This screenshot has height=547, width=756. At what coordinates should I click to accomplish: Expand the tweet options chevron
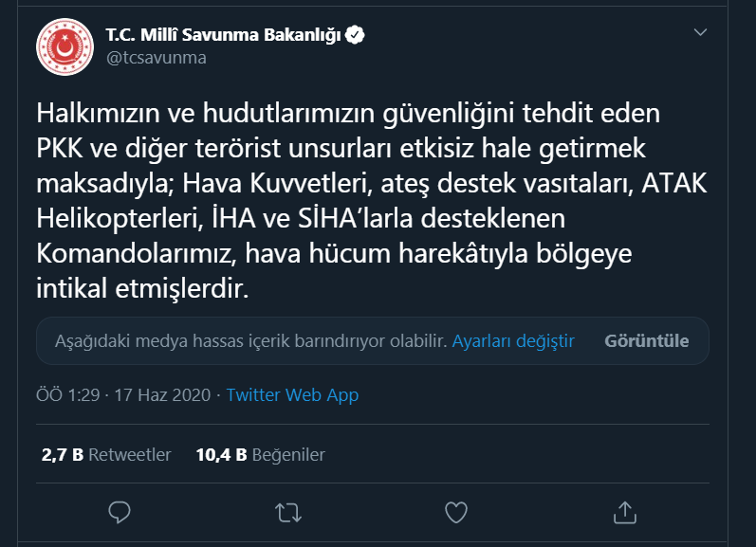coord(700,32)
